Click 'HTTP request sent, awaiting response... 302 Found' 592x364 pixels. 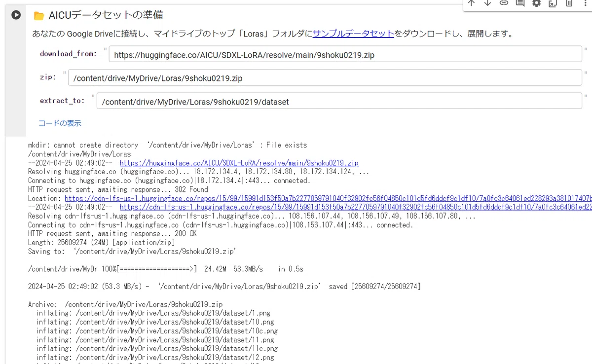(x=118, y=189)
